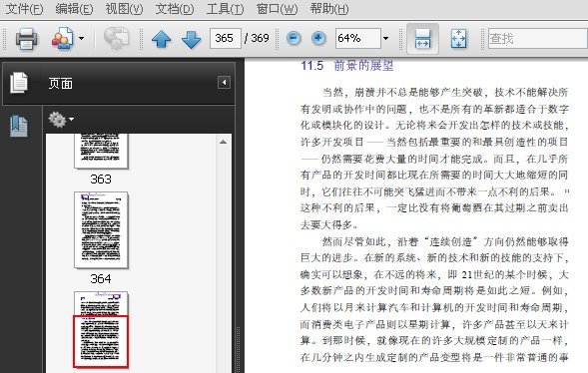Image resolution: width=588 pixels, height=373 pixels.
Task: Go to next page with down arrow
Action: pyautogui.click(x=191, y=39)
